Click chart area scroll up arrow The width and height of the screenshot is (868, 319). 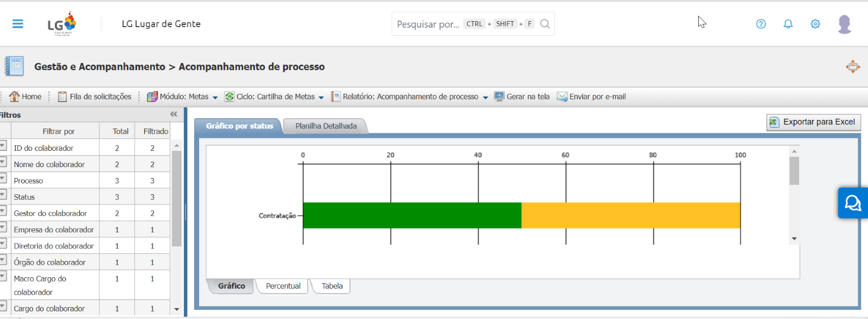794,151
